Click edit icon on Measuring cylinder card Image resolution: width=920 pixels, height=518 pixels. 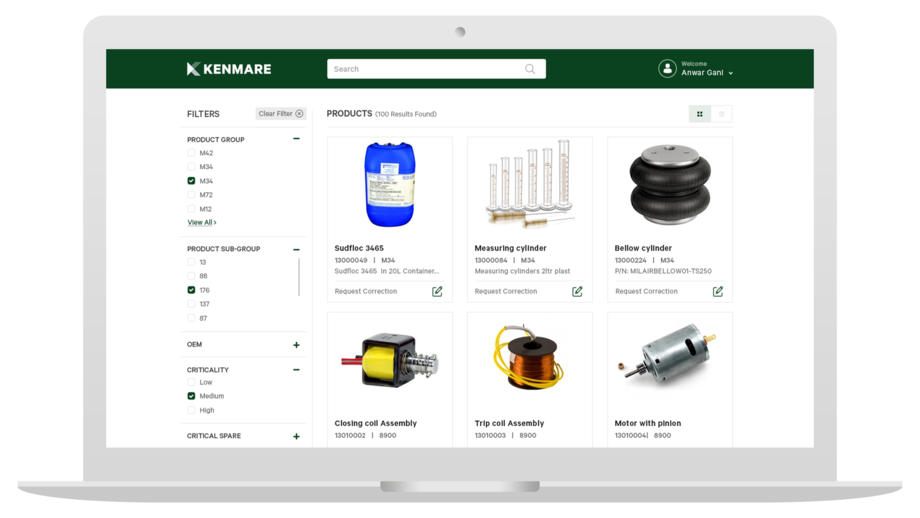click(x=577, y=292)
